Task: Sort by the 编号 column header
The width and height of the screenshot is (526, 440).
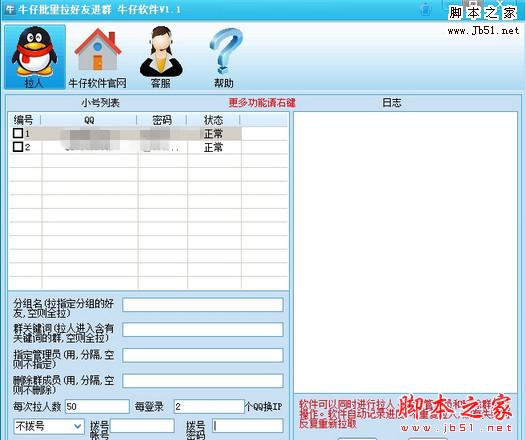Action: (x=24, y=120)
